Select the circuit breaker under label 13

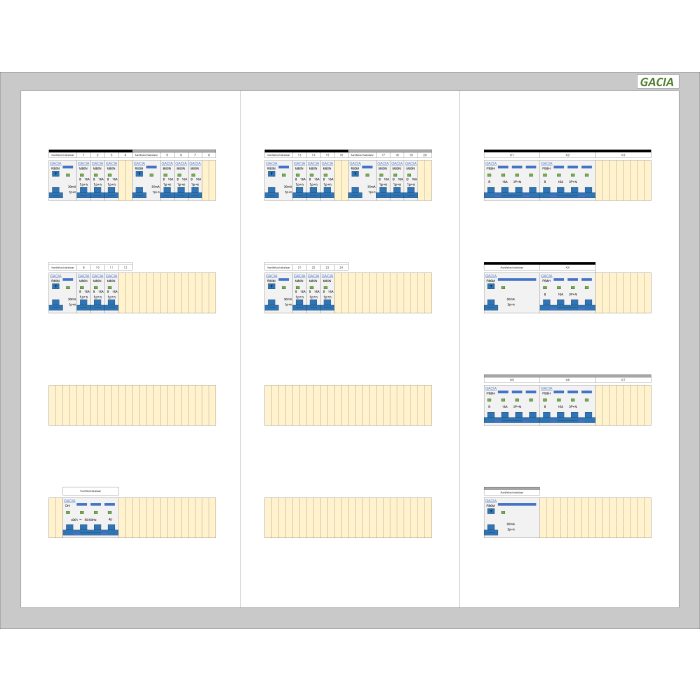click(x=300, y=181)
